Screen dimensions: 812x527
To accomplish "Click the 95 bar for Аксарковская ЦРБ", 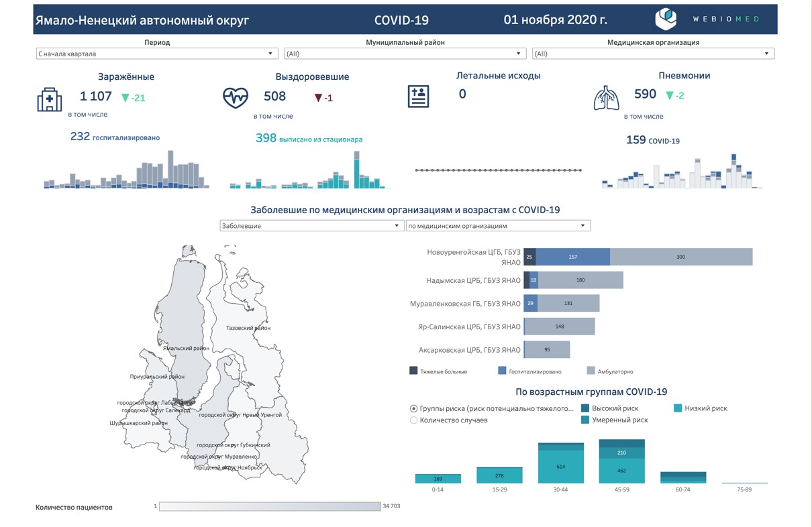I will point(547,350).
